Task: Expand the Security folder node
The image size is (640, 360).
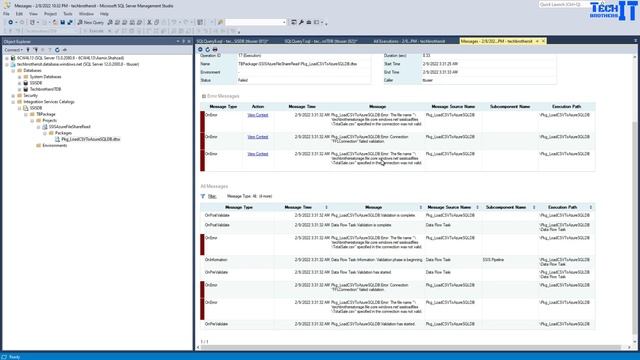Action: [13, 96]
